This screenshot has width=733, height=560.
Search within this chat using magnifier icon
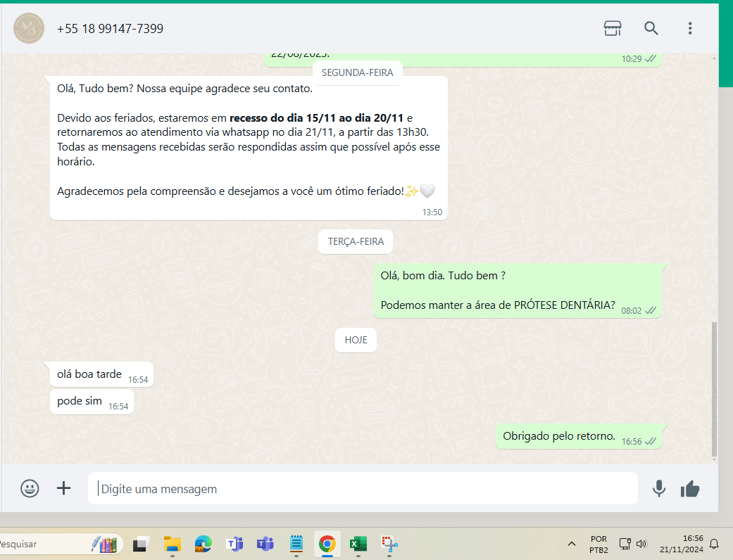click(x=651, y=28)
